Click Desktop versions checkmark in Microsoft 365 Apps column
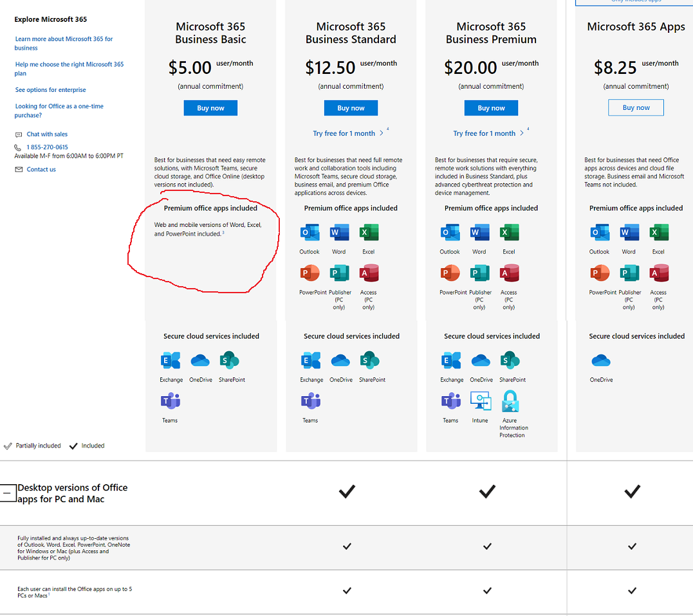693x616 pixels. click(x=633, y=491)
